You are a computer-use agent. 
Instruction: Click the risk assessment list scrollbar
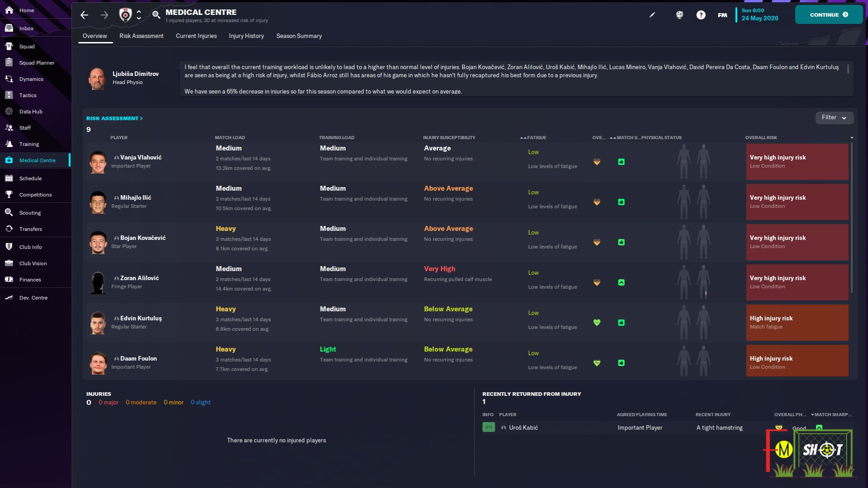[852, 218]
